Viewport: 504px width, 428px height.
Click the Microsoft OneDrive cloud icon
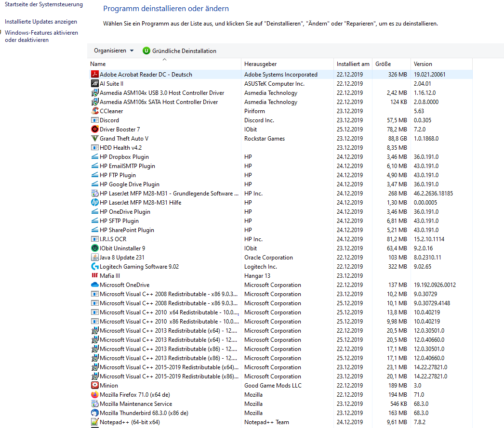pos(94,285)
